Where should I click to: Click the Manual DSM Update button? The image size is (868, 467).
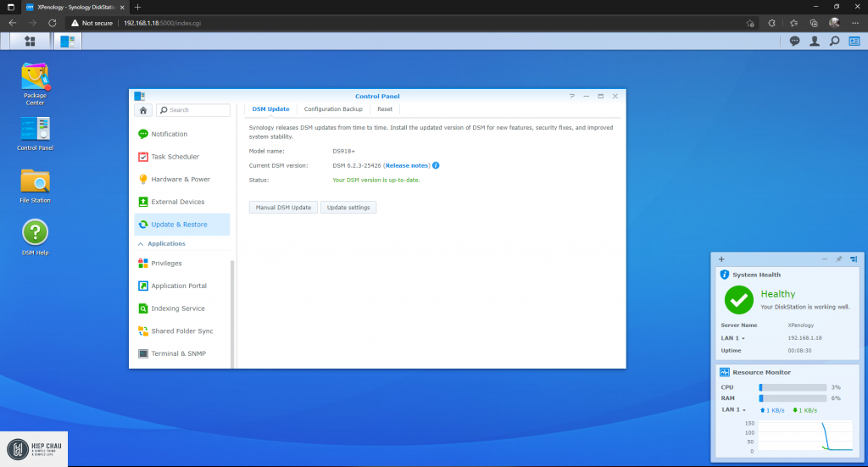[x=283, y=208]
